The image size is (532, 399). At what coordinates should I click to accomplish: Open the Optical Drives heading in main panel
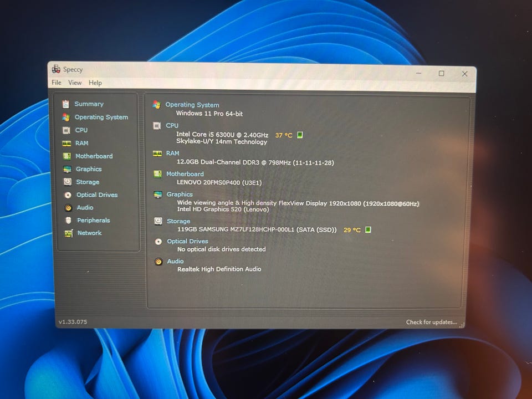[188, 241]
